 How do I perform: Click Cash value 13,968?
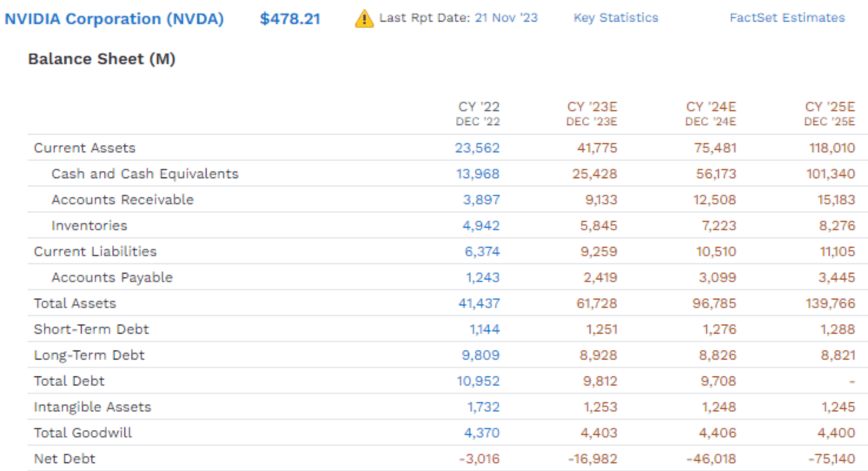pos(478,174)
